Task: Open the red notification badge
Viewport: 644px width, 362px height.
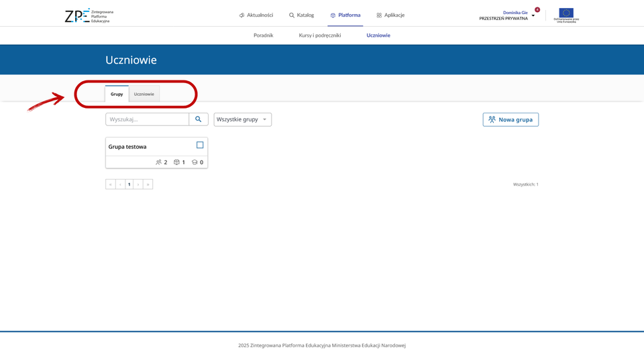Action: coord(537,9)
